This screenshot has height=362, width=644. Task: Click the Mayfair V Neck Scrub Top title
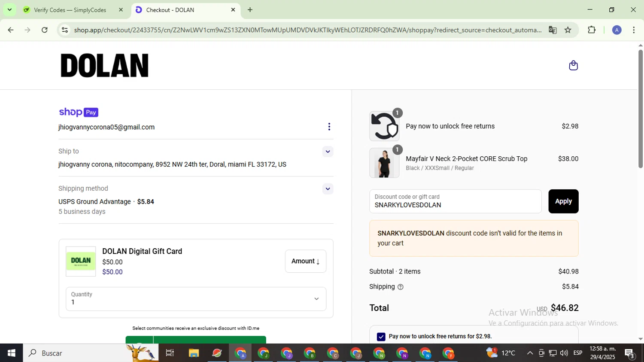click(467, 159)
